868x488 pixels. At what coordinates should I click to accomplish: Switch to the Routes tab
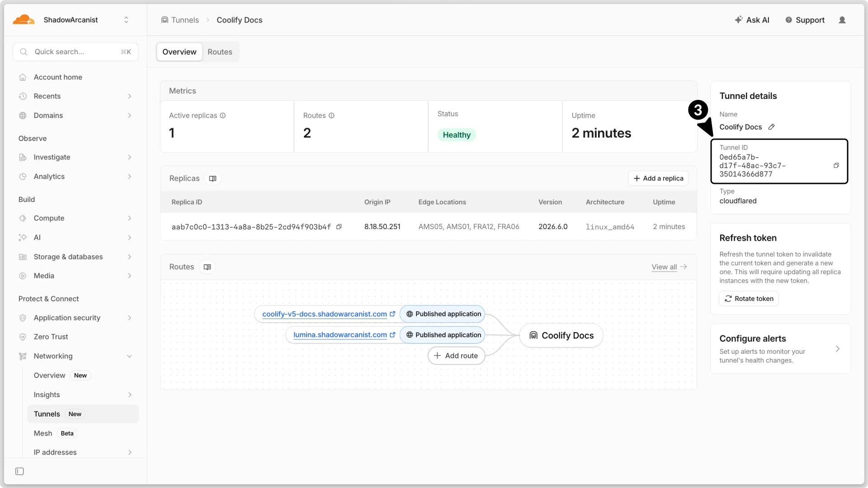tap(220, 52)
